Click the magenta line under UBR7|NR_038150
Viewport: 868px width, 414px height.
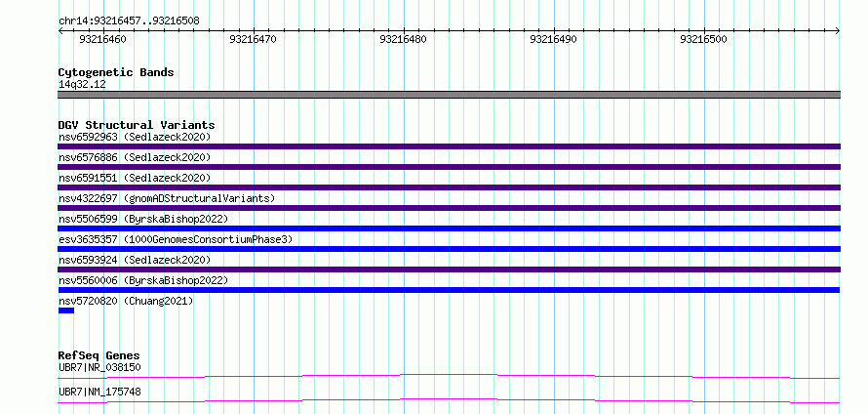(x=449, y=376)
